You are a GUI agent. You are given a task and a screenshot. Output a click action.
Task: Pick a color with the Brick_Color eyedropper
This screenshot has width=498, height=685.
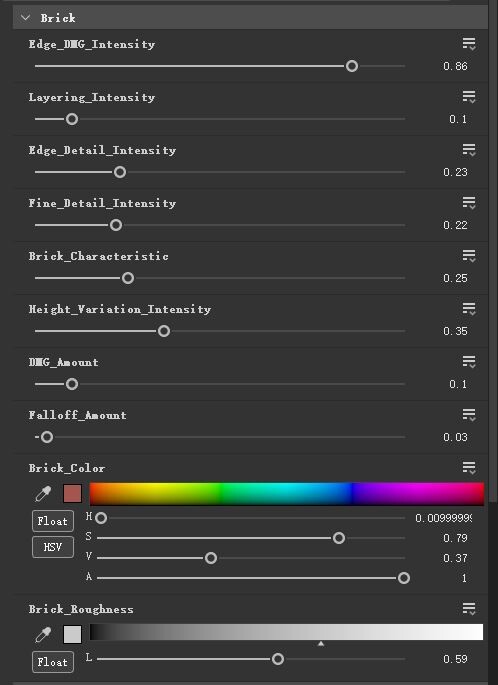[x=43, y=494]
